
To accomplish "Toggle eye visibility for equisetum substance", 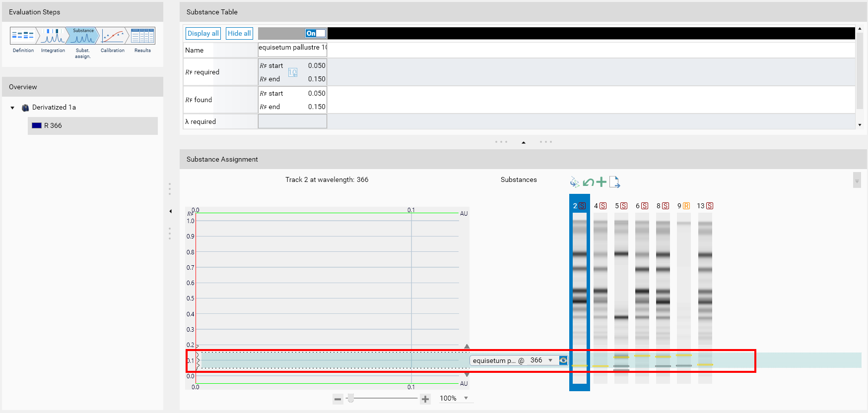I will tap(563, 360).
